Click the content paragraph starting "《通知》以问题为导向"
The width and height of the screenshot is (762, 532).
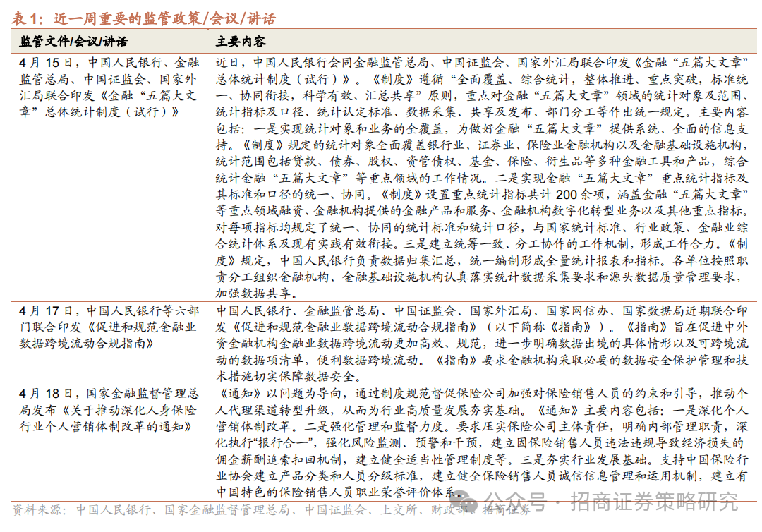pyautogui.click(x=482, y=442)
